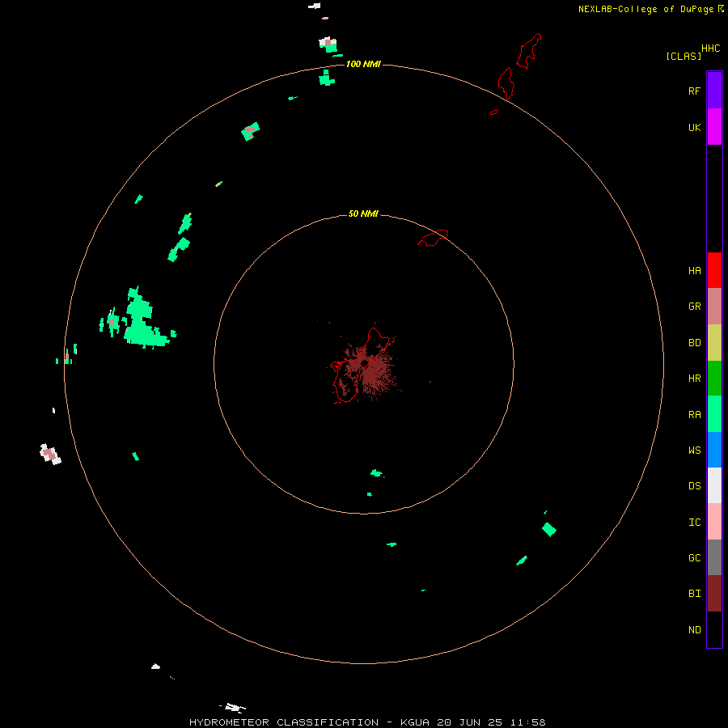Click the RF purple legend swatch

[x=714, y=91]
